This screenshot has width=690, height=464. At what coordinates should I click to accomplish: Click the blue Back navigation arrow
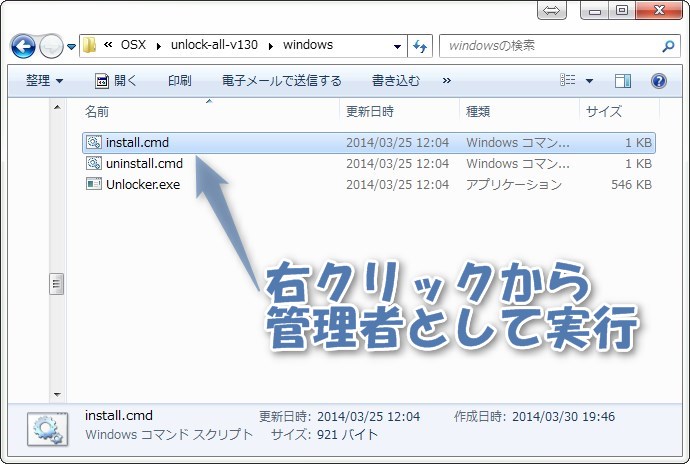(23, 46)
